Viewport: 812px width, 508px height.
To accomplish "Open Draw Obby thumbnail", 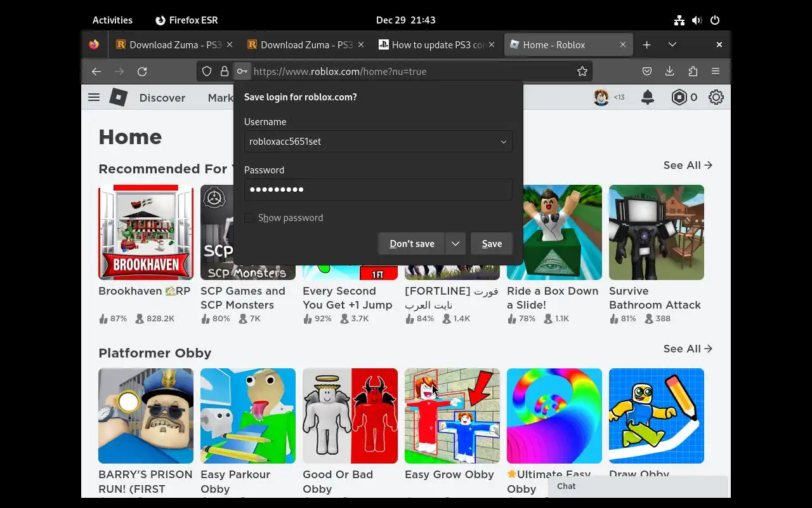I will coord(657,416).
